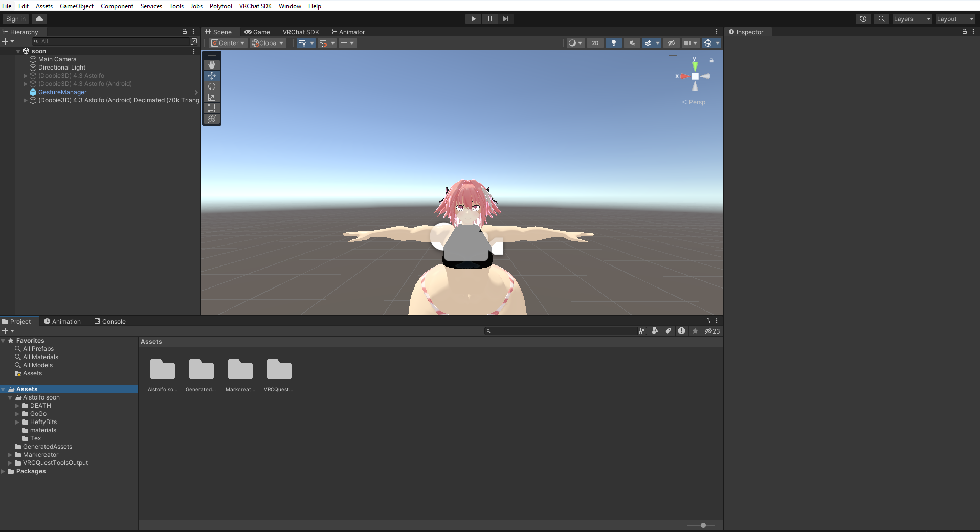The height and width of the screenshot is (532, 980).
Task: Click the Pause button
Action: [x=490, y=19]
